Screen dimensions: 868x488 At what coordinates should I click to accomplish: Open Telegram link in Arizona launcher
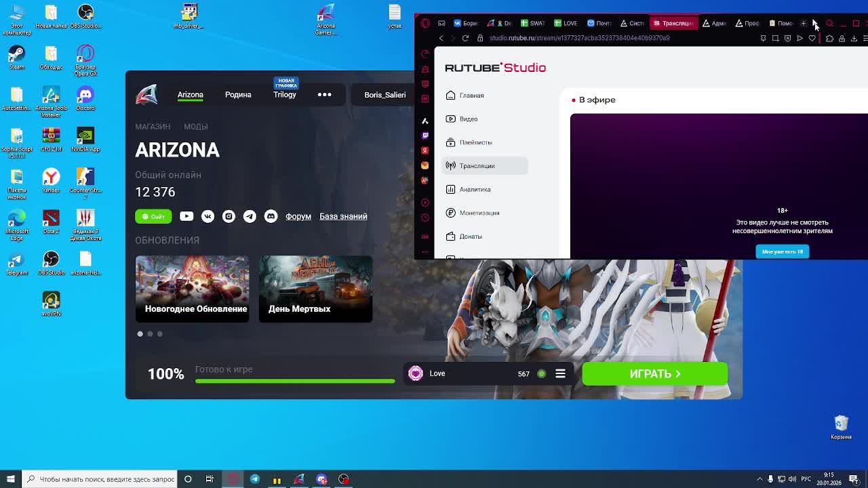(250, 216)
